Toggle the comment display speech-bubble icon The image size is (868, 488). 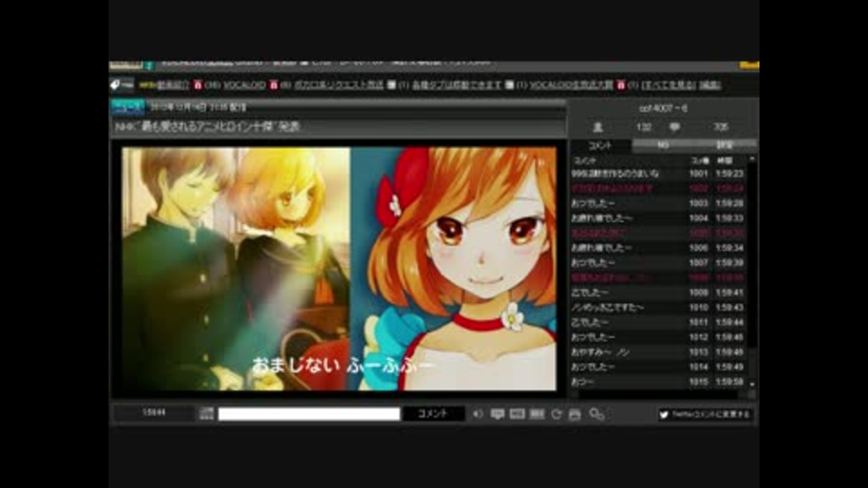pos(497,414)
